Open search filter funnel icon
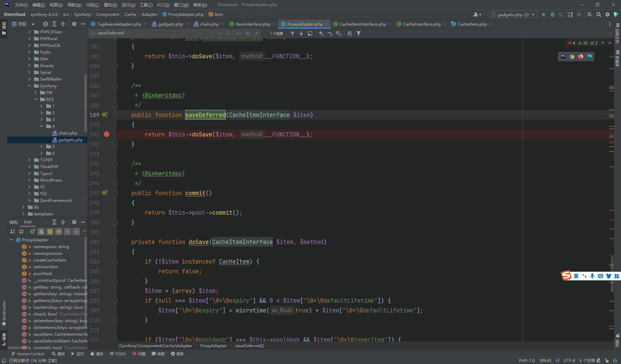This screenshot has height=364, width=621. click(359, 33)
